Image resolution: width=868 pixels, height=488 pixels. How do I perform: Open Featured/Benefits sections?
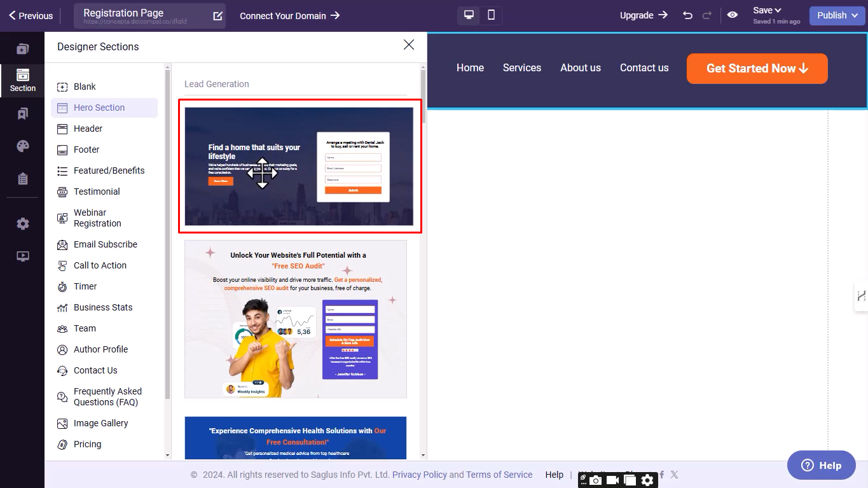104,171
